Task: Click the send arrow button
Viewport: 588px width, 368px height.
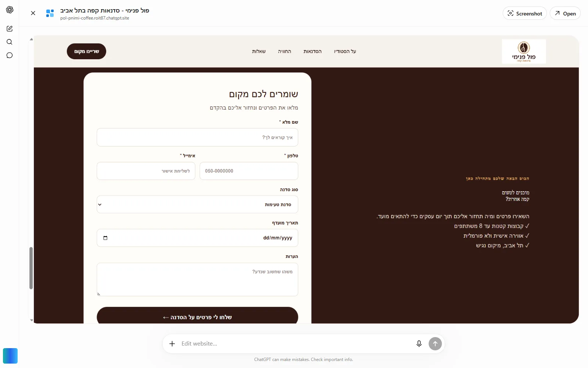Action: pos(435,344)
